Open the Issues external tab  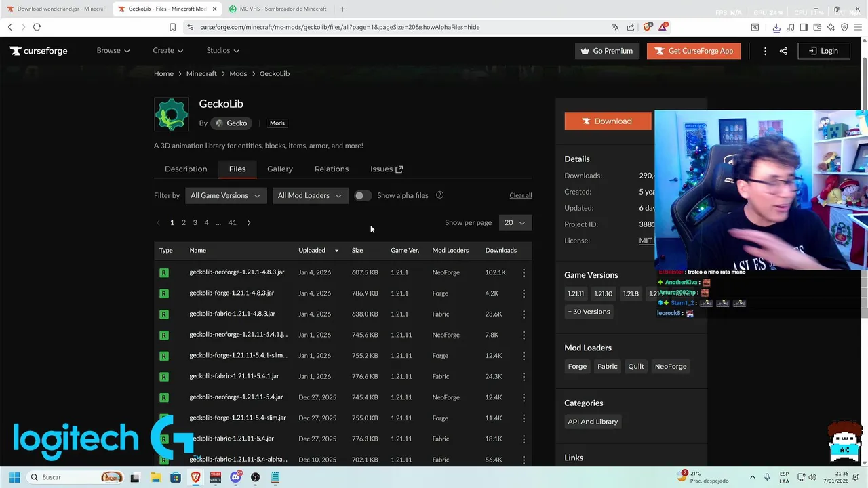(x=387, y=169)
